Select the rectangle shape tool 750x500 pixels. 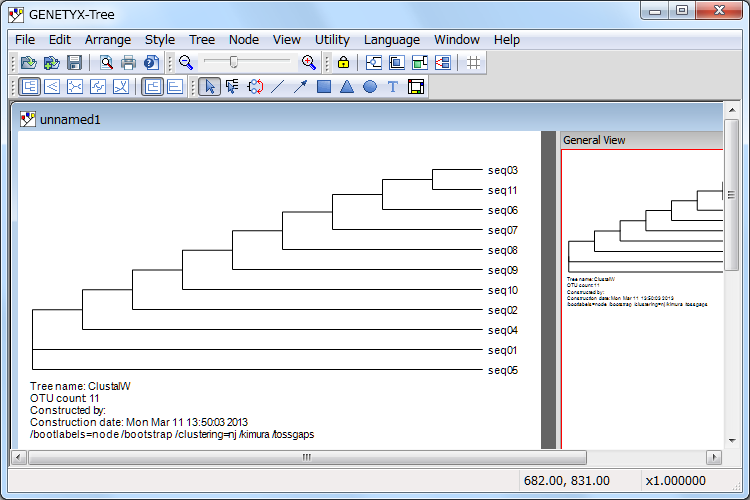[324, 87]
